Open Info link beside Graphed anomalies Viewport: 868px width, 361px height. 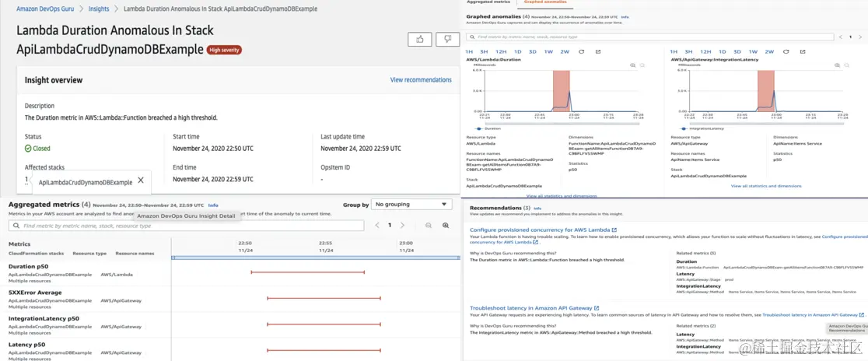pyautogui.click(x=625, y=17)
